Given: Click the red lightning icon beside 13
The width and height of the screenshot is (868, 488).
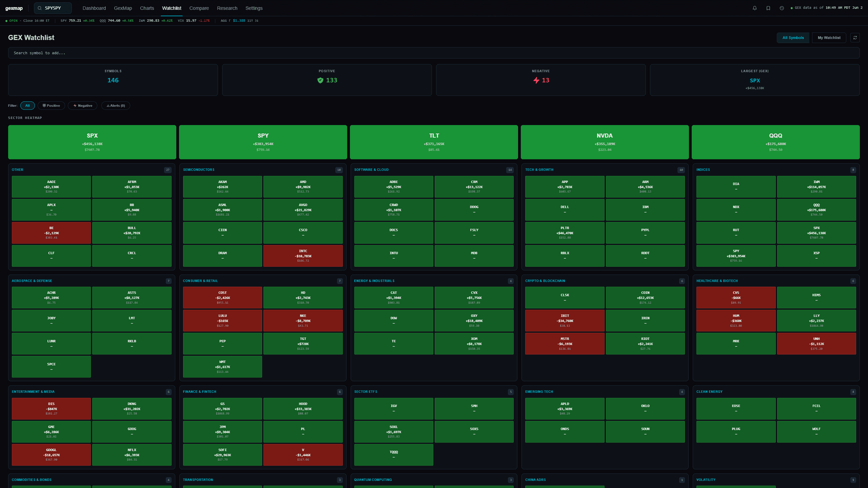Looking at the screenshot, I should point(536,80).
